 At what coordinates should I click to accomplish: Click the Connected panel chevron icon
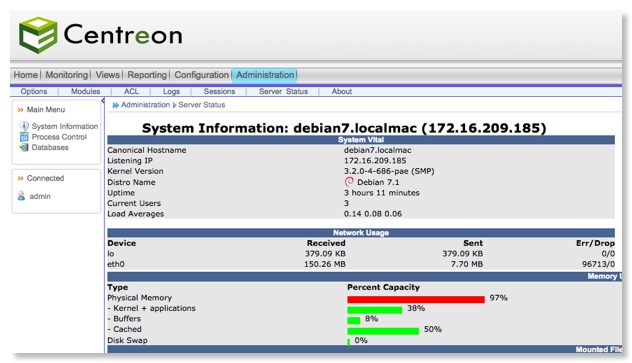point(20,178)
